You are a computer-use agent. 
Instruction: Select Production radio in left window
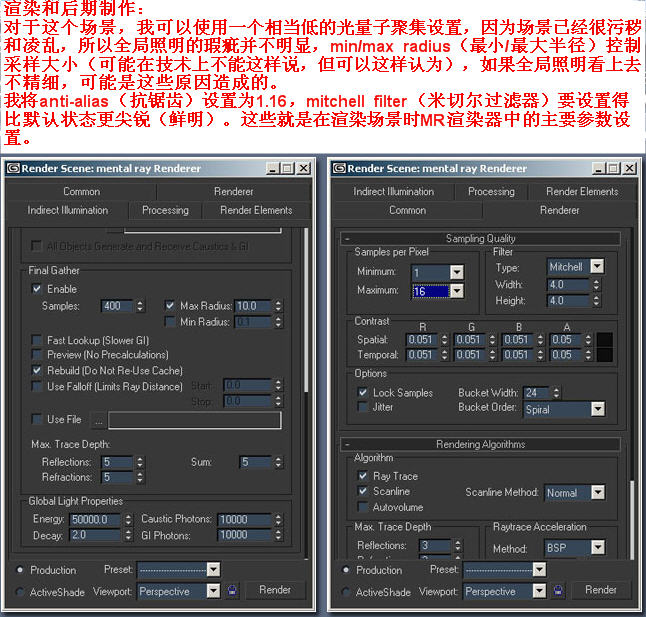pyautogui.click(x=19, y=570)
